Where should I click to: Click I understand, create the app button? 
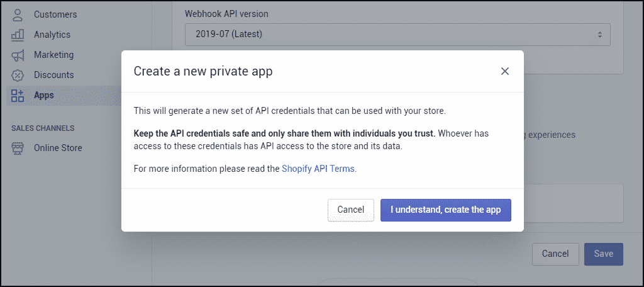[446, 210]
